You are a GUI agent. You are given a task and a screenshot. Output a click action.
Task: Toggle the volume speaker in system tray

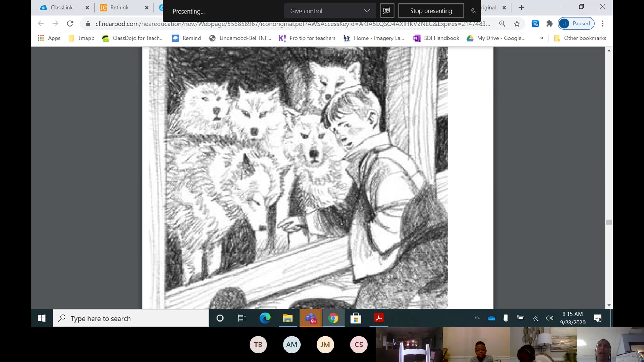point(549,318)
